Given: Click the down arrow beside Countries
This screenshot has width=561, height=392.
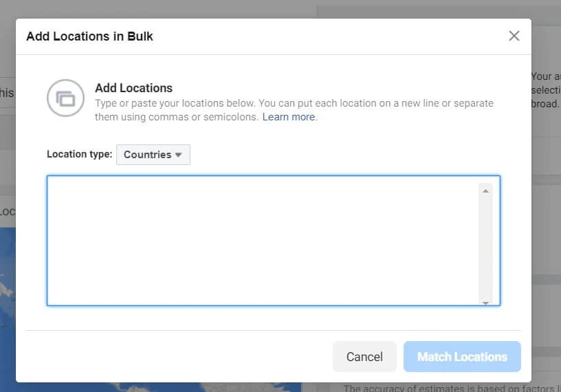Looking at the screenshot, I should point(179,155).
